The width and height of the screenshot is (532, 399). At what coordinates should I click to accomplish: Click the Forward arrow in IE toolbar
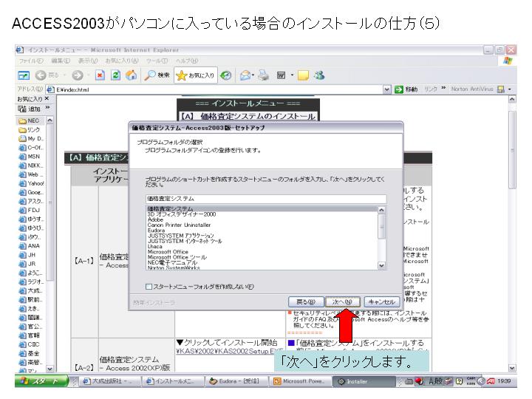click(x=78, y=75)
